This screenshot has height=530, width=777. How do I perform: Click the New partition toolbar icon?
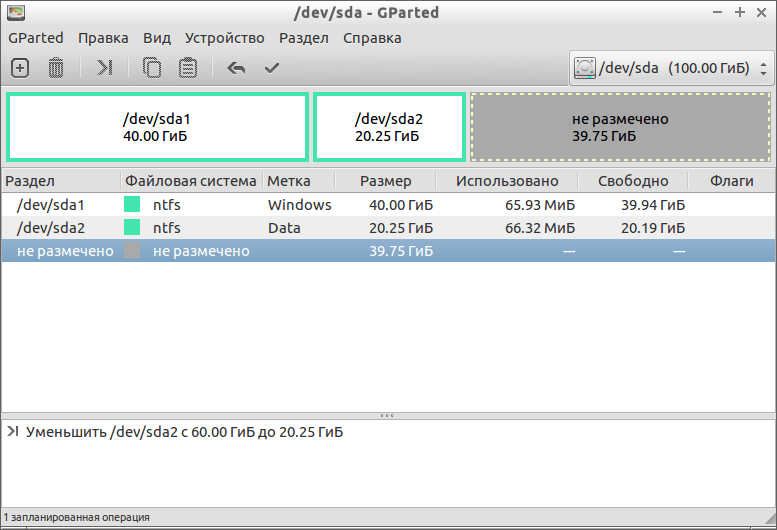(x=20, y=68)
